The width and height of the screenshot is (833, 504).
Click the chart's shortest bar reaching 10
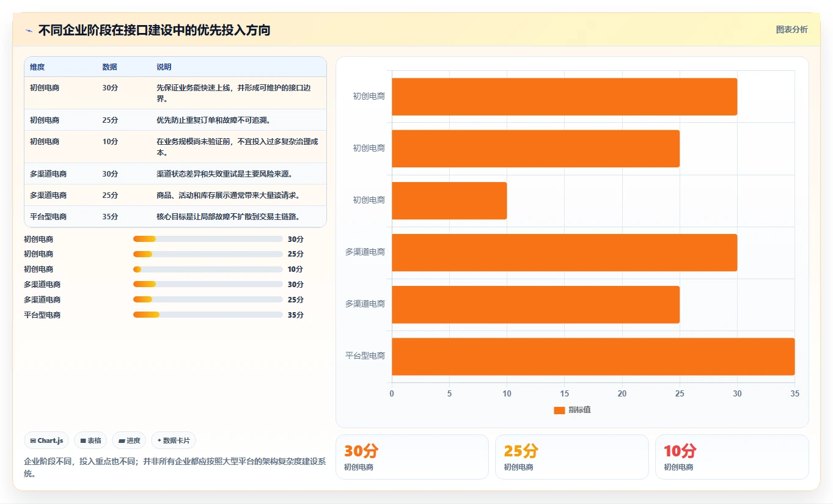click(x=449, y=200)
